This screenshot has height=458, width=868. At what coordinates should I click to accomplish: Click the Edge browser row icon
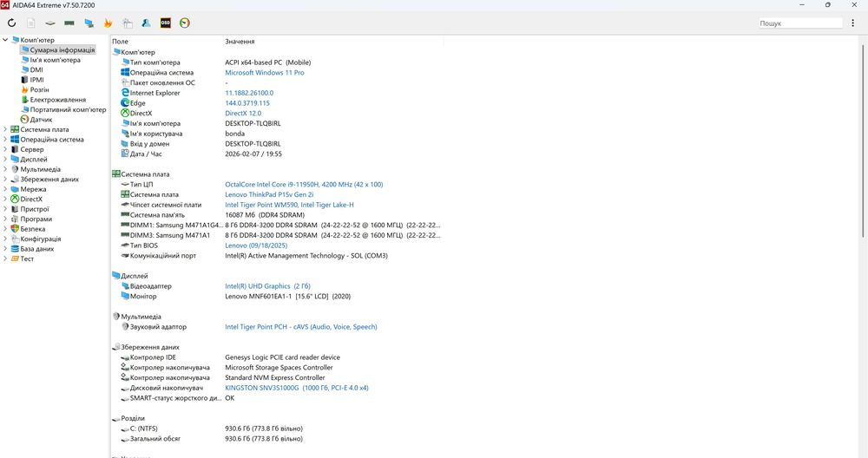[125, 103]
